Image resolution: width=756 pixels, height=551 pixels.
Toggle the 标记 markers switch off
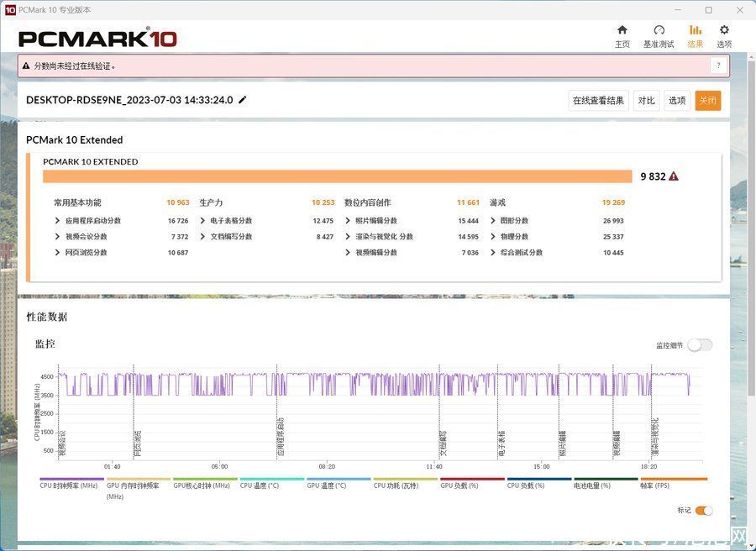[x=704, y=511]
